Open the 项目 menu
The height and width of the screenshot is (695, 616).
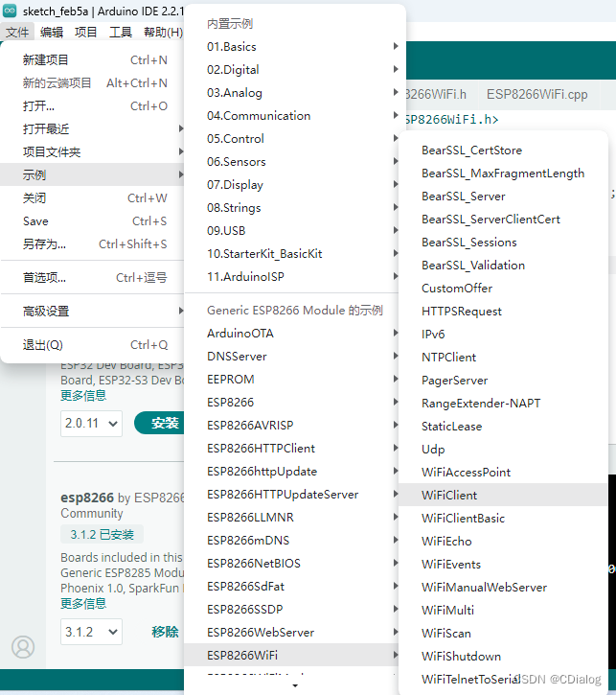[85, 32]
